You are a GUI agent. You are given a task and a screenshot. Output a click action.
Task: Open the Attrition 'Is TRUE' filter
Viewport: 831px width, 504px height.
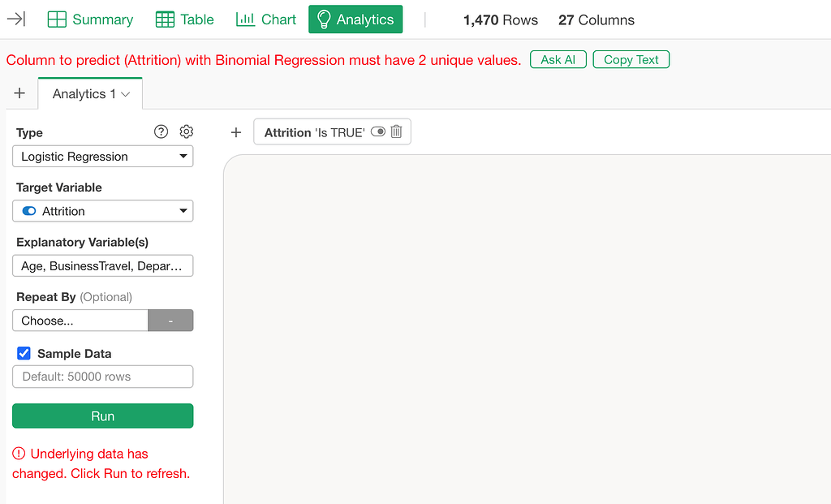tap(315, 132)
